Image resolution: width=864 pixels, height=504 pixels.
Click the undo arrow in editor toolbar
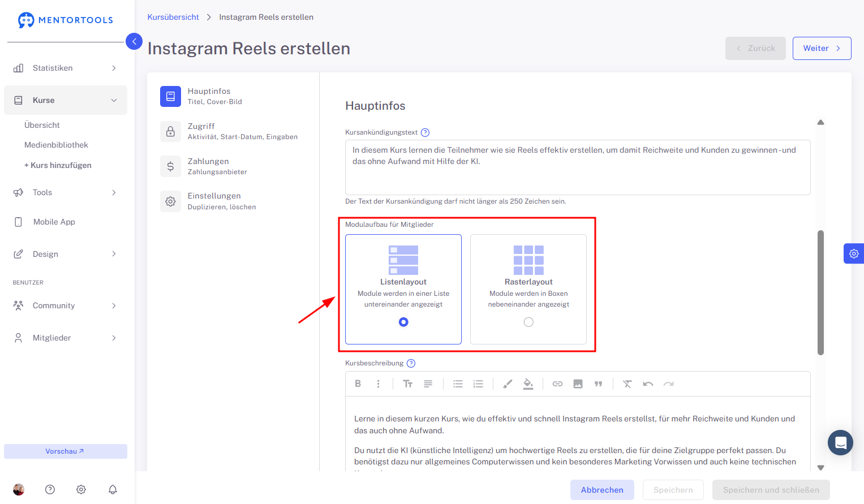pos(648,384)
